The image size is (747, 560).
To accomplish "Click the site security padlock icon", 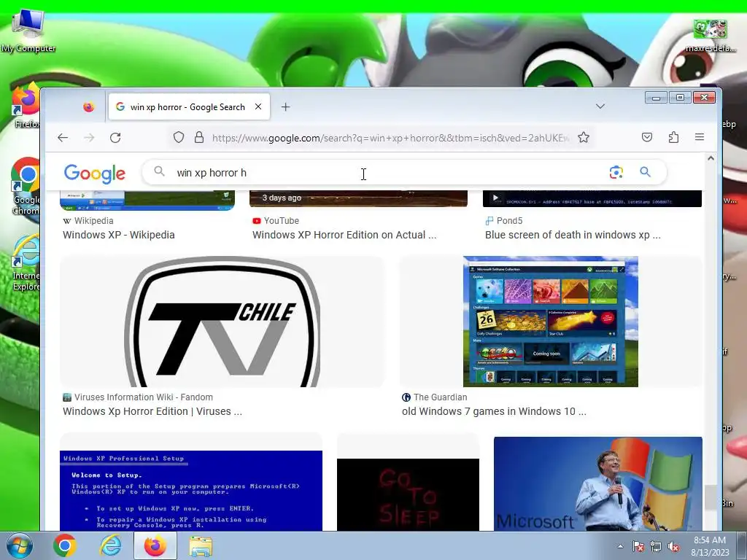I will pyautogui.click(x=199, y=138).
